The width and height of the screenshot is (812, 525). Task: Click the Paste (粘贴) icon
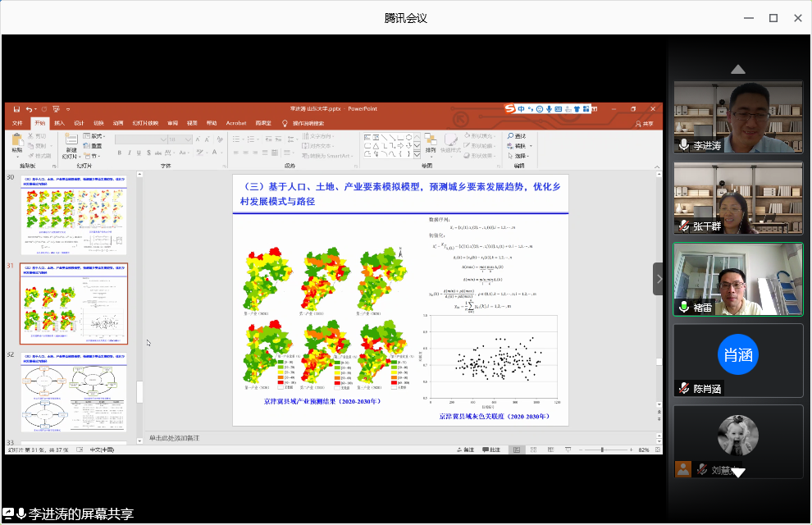click(x=16, y=142)
